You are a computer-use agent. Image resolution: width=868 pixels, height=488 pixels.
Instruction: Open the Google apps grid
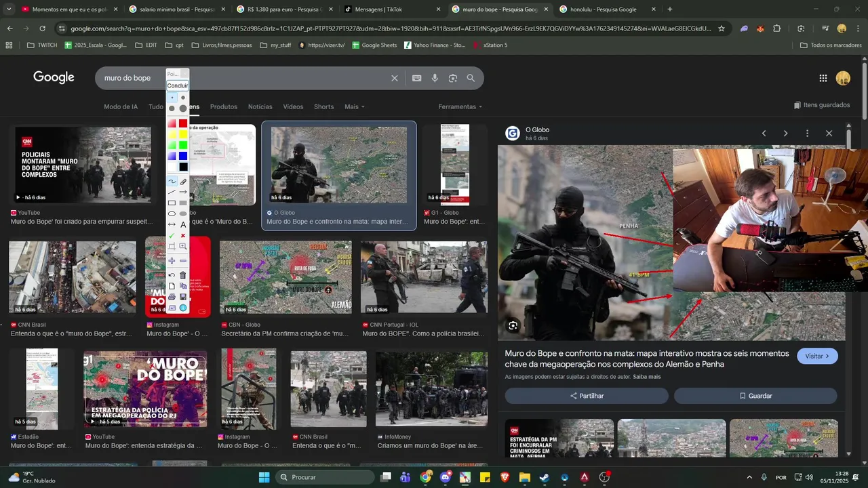click(823, 78)
